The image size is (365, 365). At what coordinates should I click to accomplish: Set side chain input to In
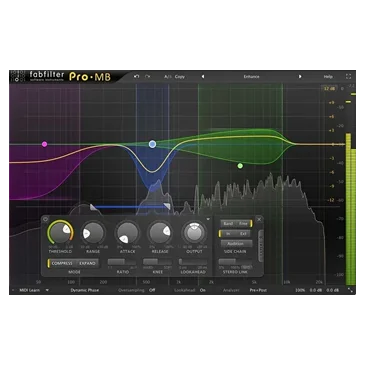[228, 234]
